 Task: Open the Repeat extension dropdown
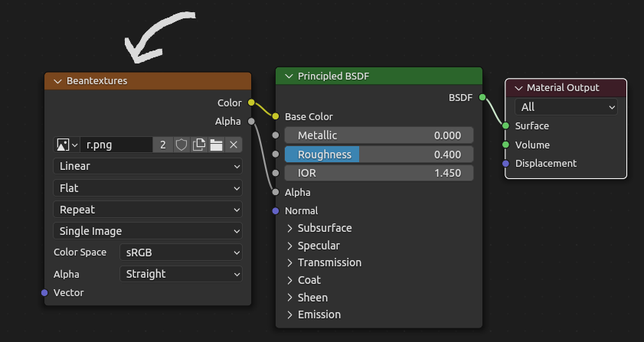click(148, 210)
